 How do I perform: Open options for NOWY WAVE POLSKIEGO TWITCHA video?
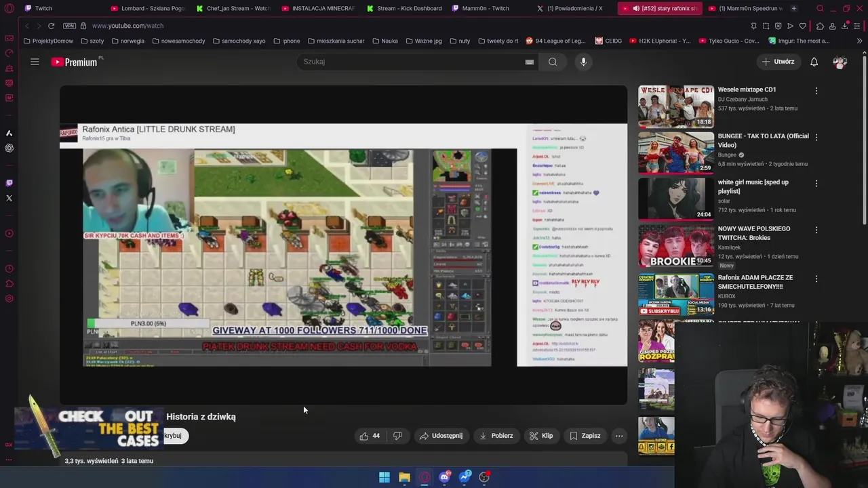[x=816, y=230]
